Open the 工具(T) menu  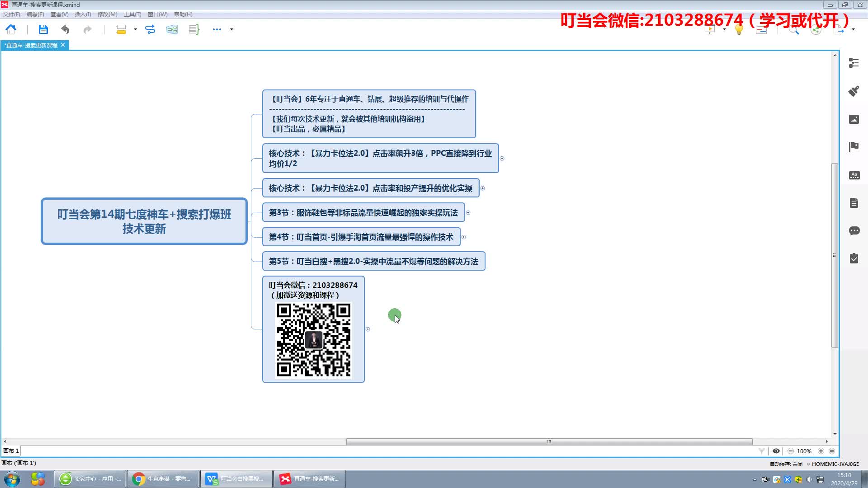(132, 14)
